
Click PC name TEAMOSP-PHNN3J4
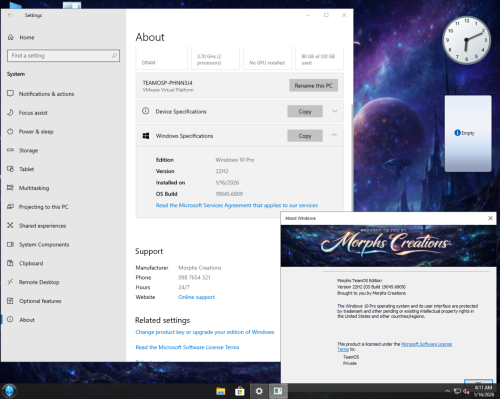[168, 83]
